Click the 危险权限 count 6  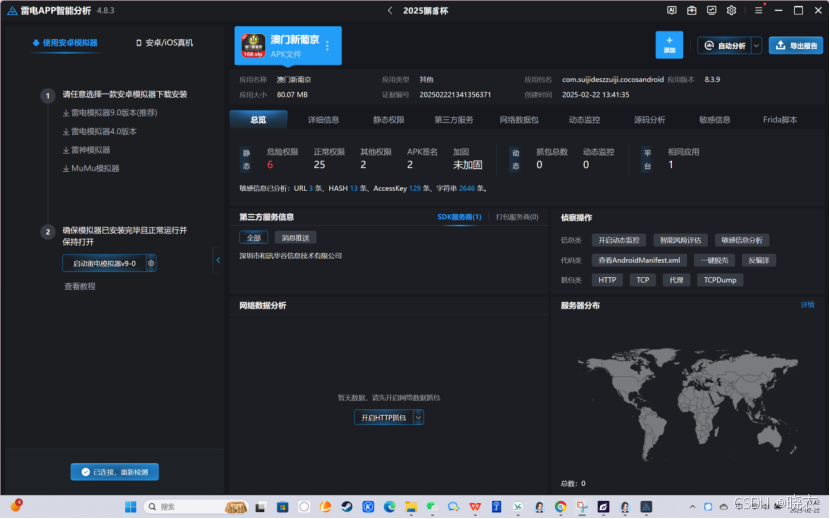(x=270, y=165)
